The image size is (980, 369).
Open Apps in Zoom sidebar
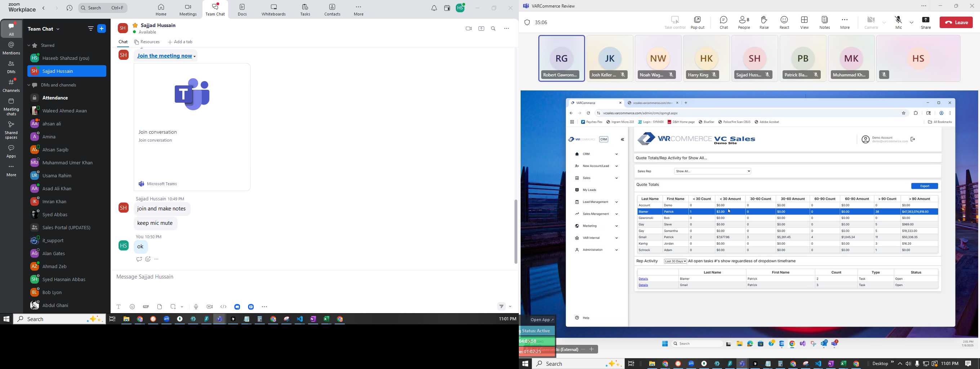[12, 151]
